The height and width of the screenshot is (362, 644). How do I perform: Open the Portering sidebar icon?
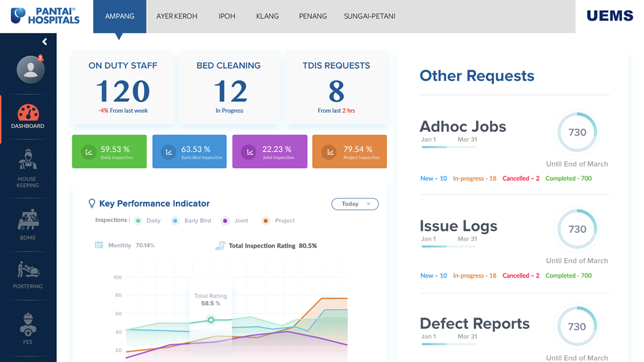28,270
